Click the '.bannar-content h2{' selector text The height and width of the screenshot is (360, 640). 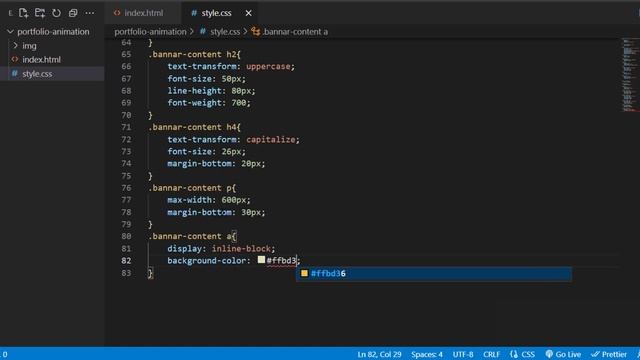tap(194, 54)
